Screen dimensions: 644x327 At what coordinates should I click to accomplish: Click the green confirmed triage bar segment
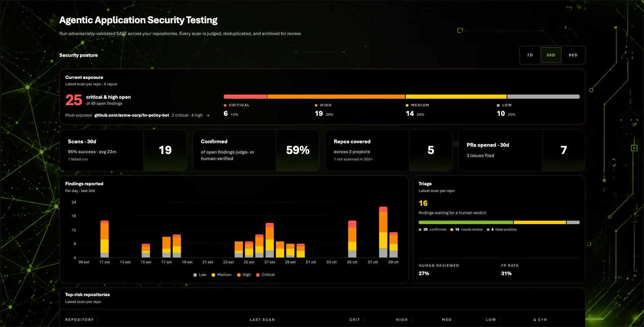[466, 222]
